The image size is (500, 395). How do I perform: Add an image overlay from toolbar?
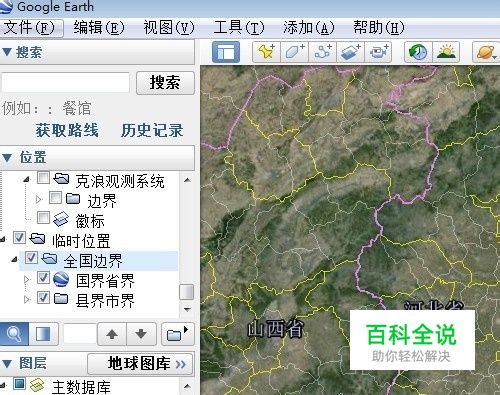point(350,52)
